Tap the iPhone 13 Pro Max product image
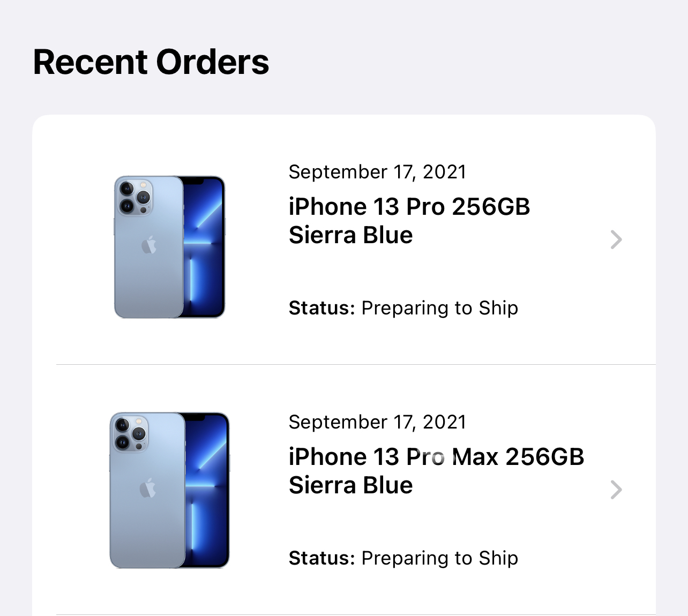 coord(169,490)
